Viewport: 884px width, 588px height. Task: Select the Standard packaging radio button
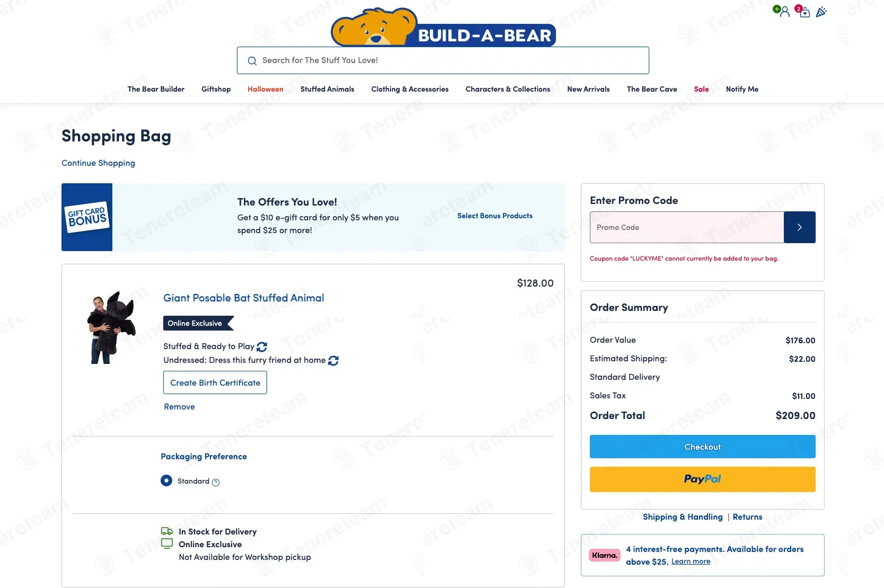point(166,480)
